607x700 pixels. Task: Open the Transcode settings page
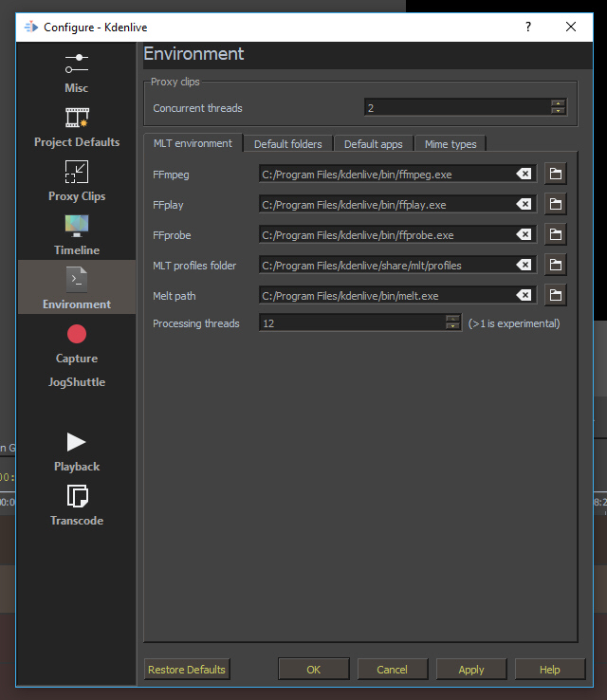point(76,507)
